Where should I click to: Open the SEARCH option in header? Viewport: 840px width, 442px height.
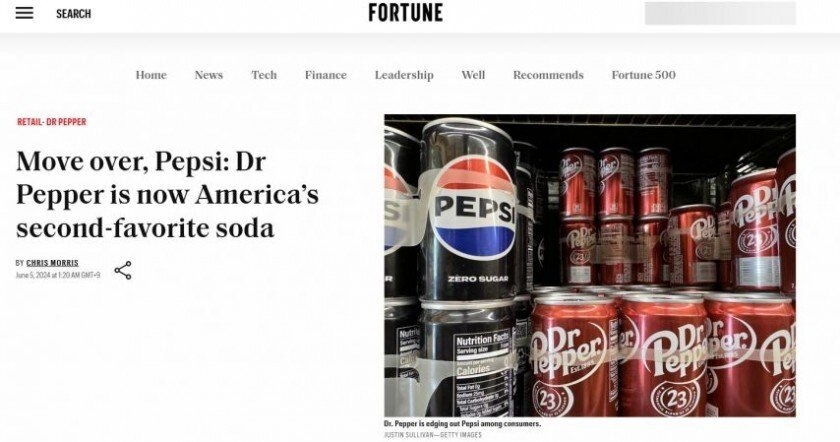pyautogui.click(x=73, y=13)
